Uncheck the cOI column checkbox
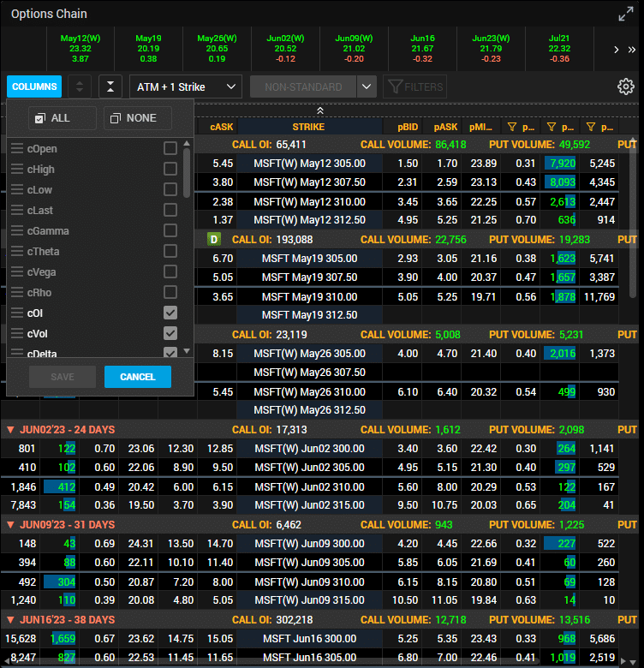Viewport: 644px width, 668px height. coord(170,313)
